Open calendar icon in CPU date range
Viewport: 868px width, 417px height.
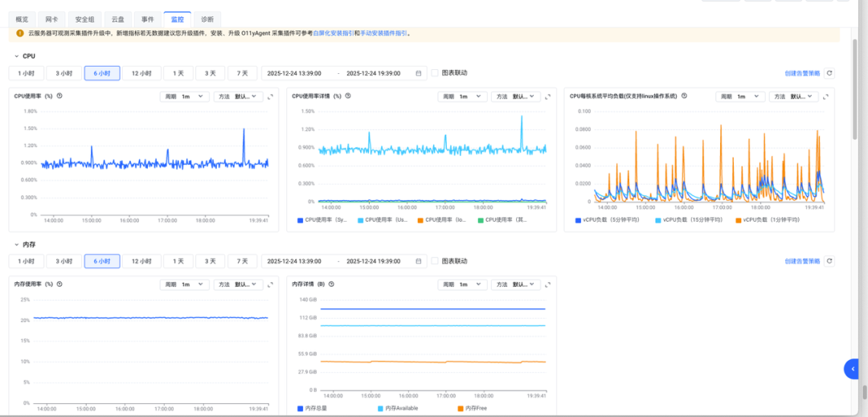(419, 73)
